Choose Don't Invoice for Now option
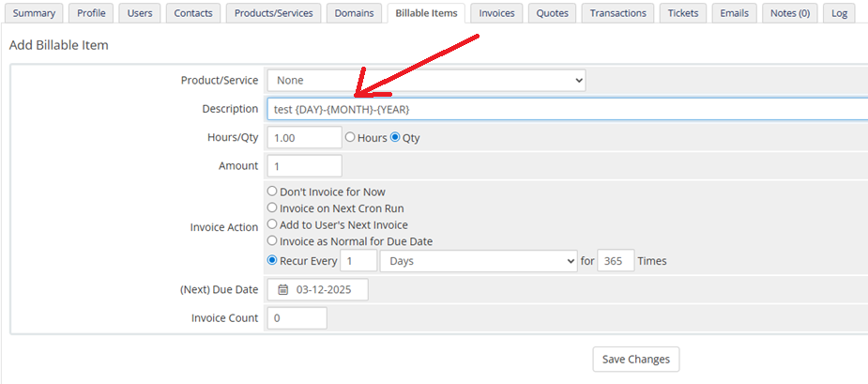The height and width of the screenshot is (384, 868). pyautogui.click(x=272, y=192)
